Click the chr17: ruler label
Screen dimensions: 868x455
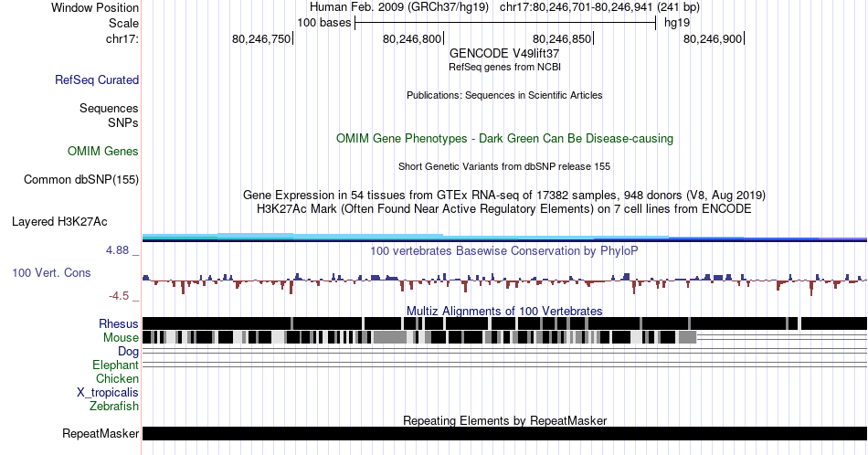122,38
